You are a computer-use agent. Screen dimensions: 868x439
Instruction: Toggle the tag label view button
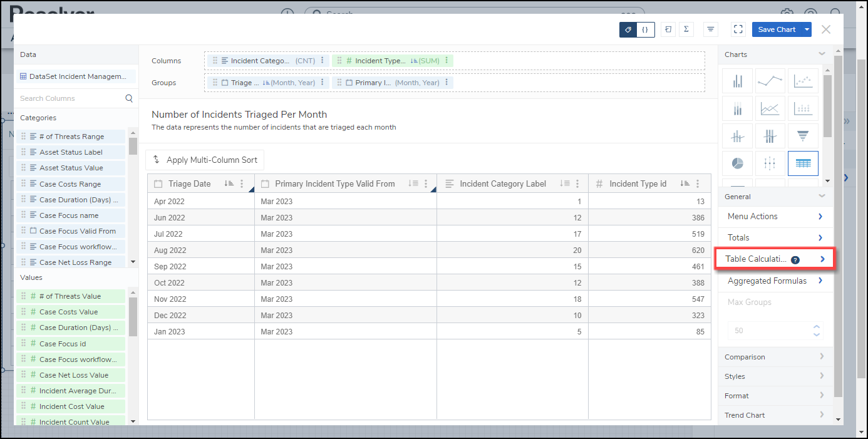(x=628, y=29)
